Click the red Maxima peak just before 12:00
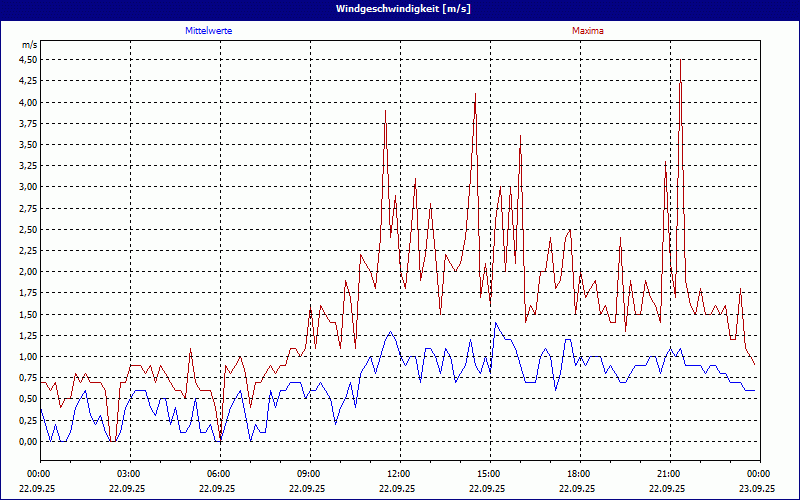This screenshot has height=500, width=800. pos(385,111)
